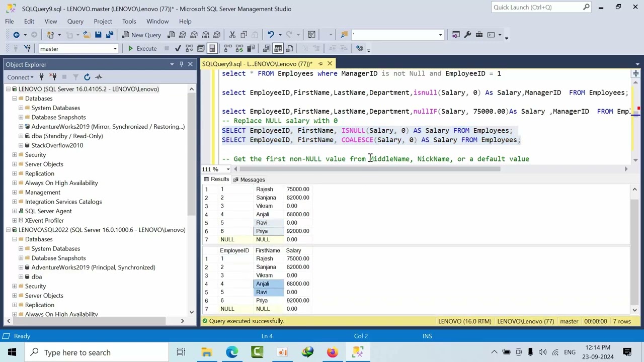Click the Copy icon

pos(244,35)
